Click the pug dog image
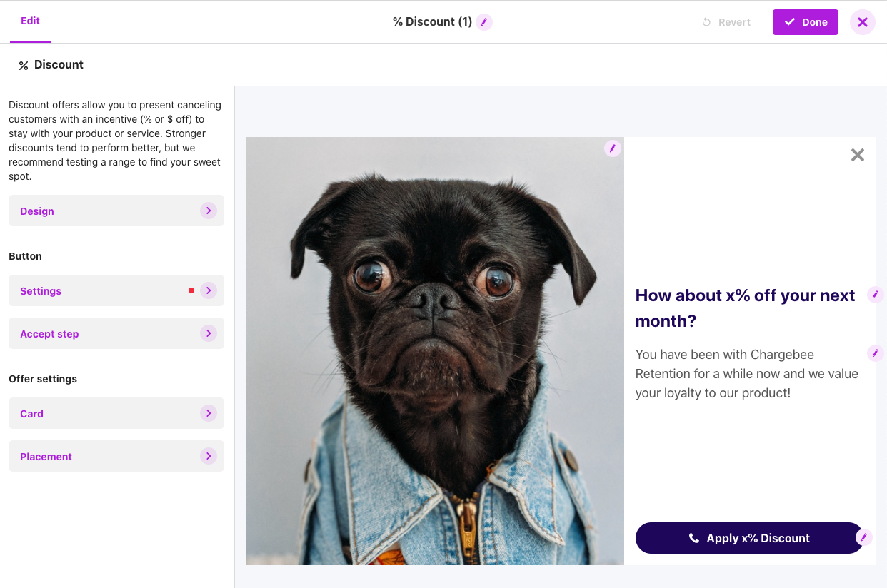The width and height of the screenshot is (887, 588). [x=435, y=351]
